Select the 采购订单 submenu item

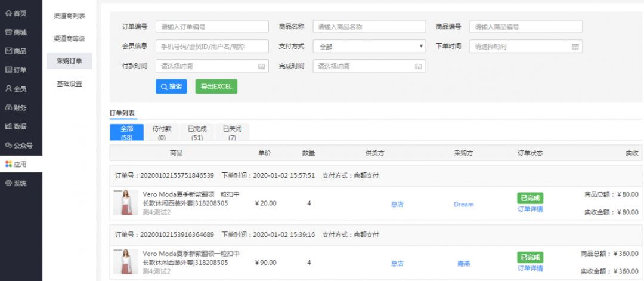point(69,61)
